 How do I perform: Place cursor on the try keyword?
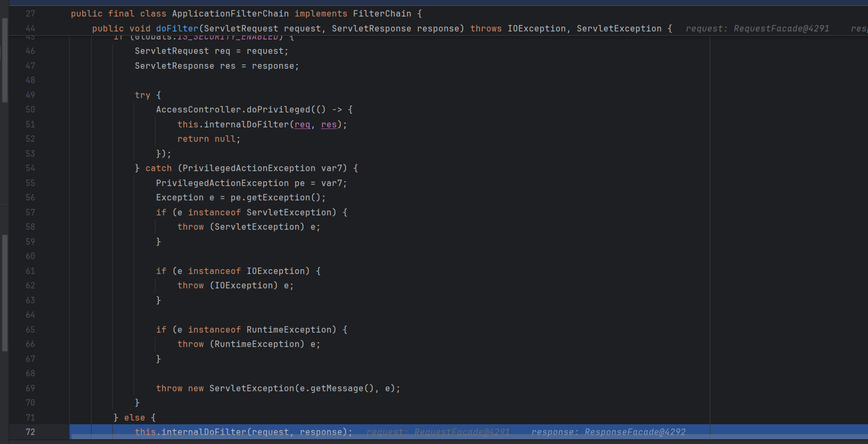142,95
